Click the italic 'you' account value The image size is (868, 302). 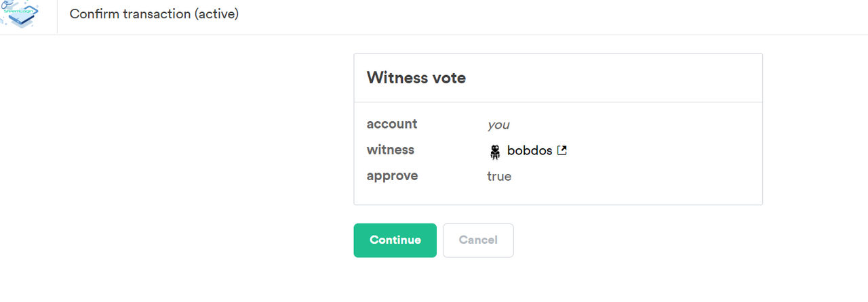[498, 125]
